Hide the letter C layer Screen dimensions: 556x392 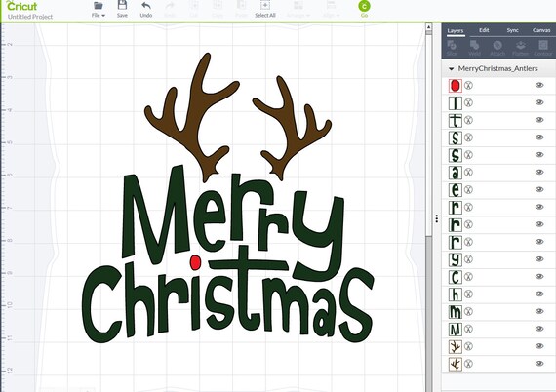[539, 276]
